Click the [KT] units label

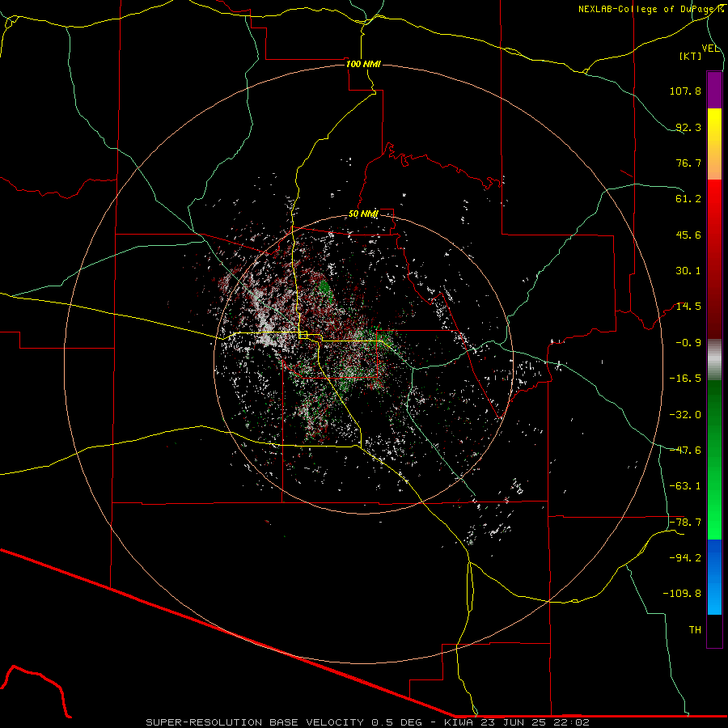[x=691, y=56]
